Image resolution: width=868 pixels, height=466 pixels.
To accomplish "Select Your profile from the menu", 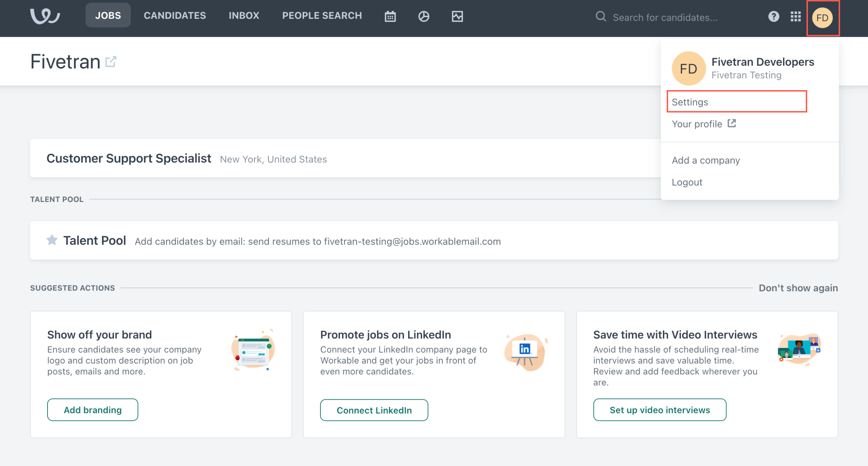I will click(697, 124).
